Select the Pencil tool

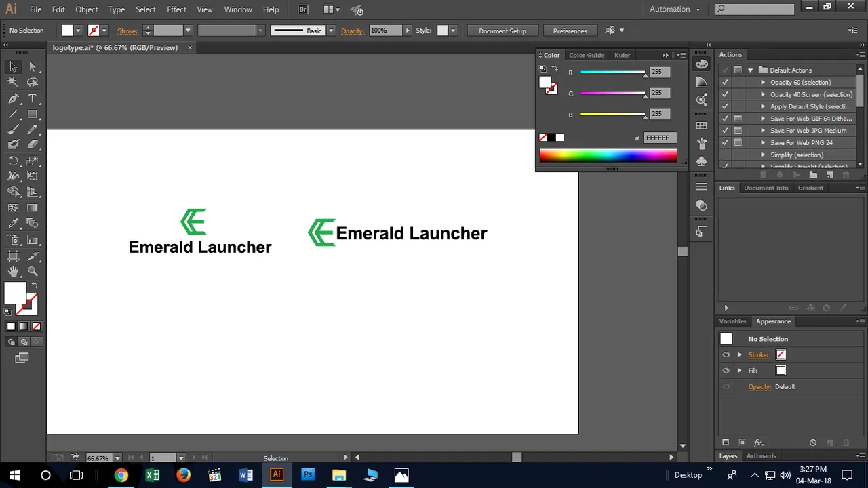pyautogui.click(x=33, y=129)
